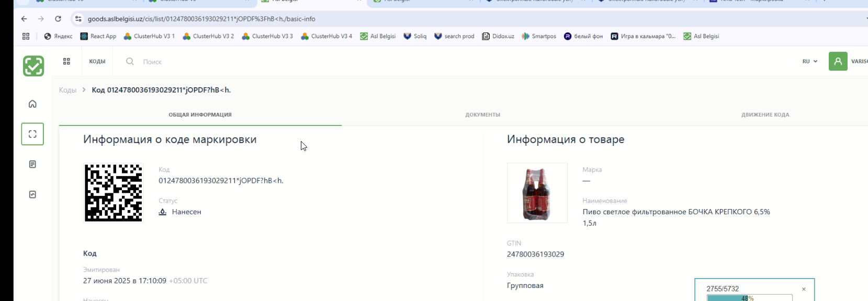
Task: Open the Smartpos bookmark
Action: coord(539,36)
